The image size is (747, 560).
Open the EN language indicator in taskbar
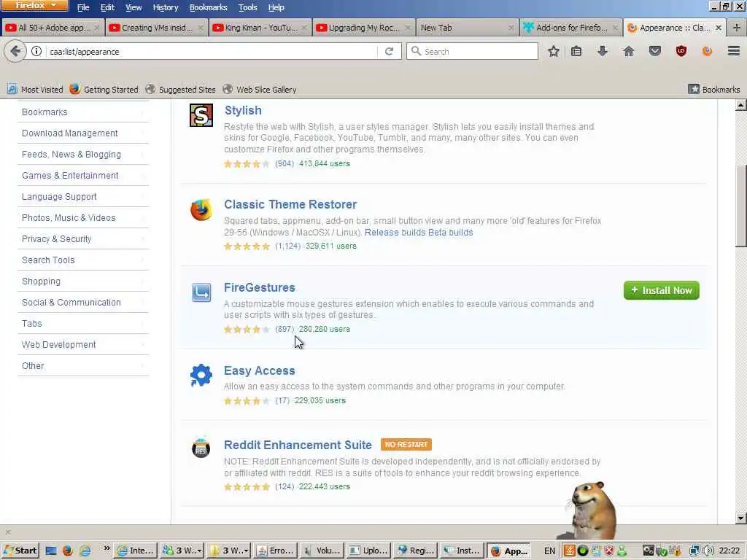pyautogui.click(x=549, y=551)
